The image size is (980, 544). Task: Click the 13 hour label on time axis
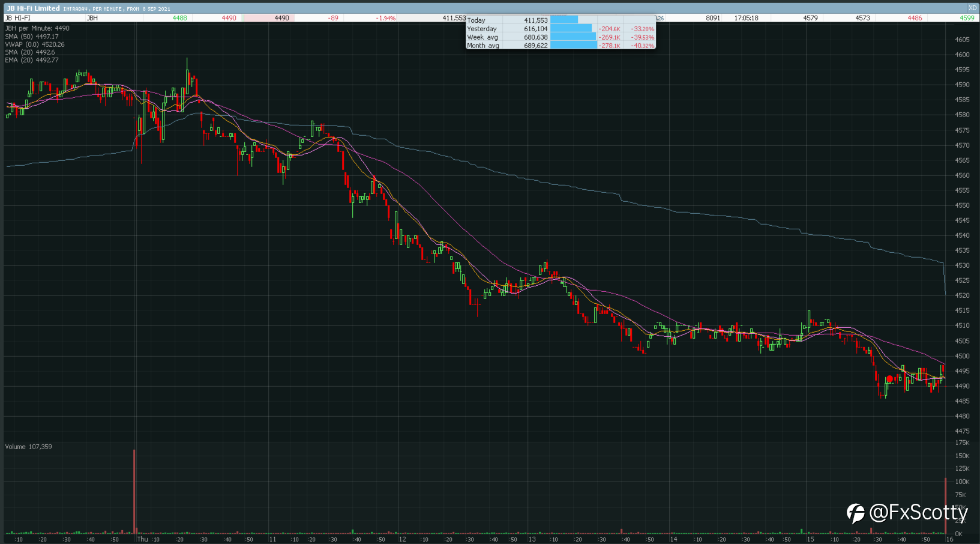[532, 539]
